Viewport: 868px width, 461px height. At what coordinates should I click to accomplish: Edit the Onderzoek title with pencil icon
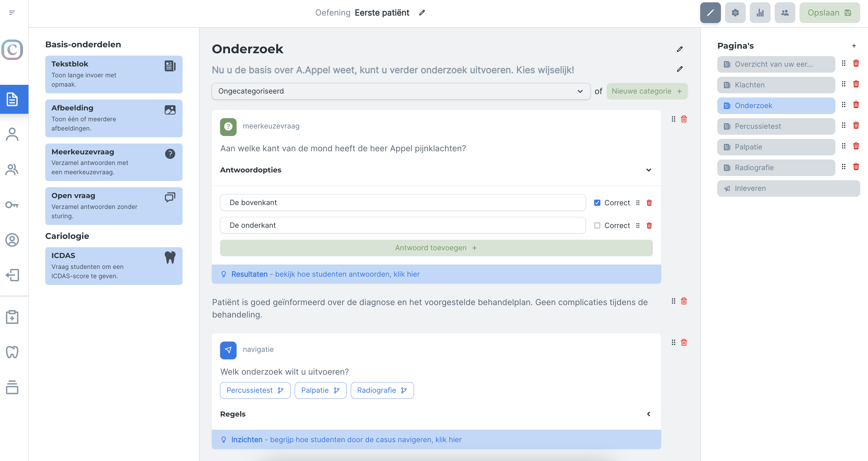click(680, 49)
